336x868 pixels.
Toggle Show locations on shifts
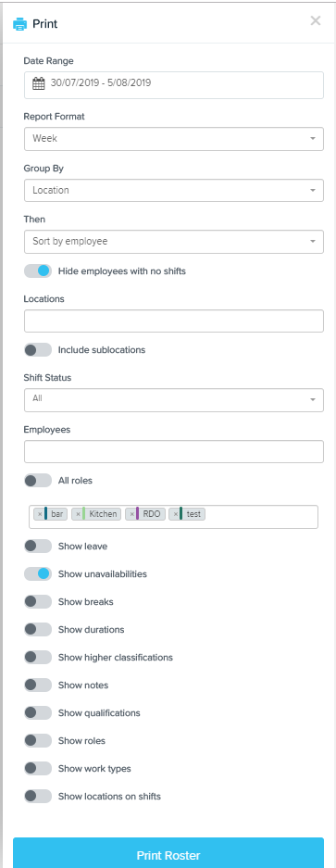(38, 797)
